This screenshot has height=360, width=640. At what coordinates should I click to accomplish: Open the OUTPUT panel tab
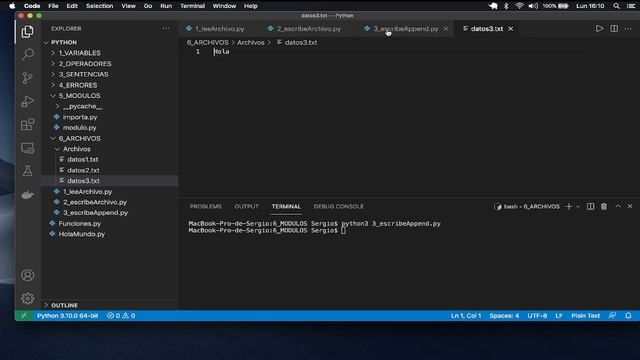tap(247, 207)
